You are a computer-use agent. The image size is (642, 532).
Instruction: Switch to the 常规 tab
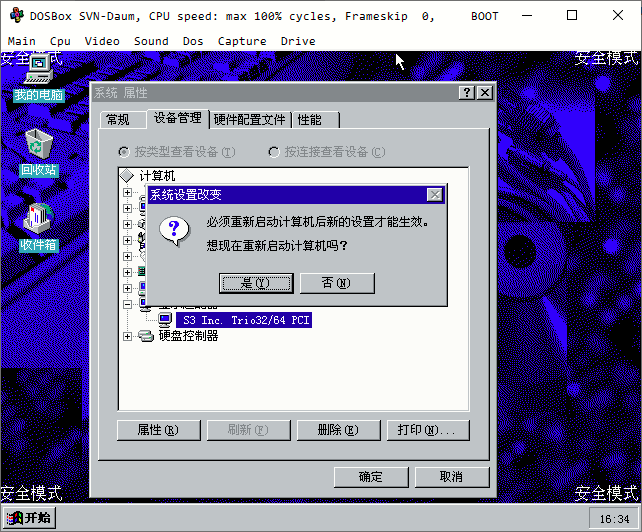coord(123,120)
